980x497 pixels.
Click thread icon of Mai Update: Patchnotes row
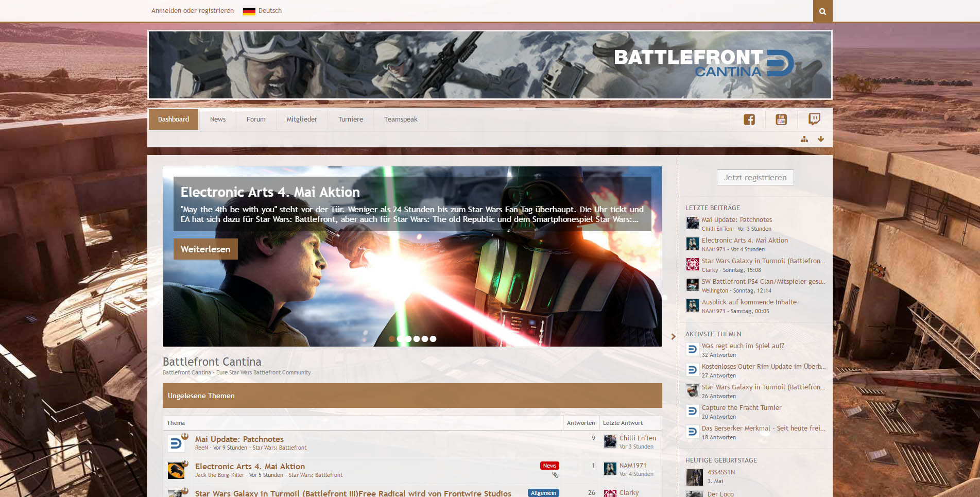(176, 443)
